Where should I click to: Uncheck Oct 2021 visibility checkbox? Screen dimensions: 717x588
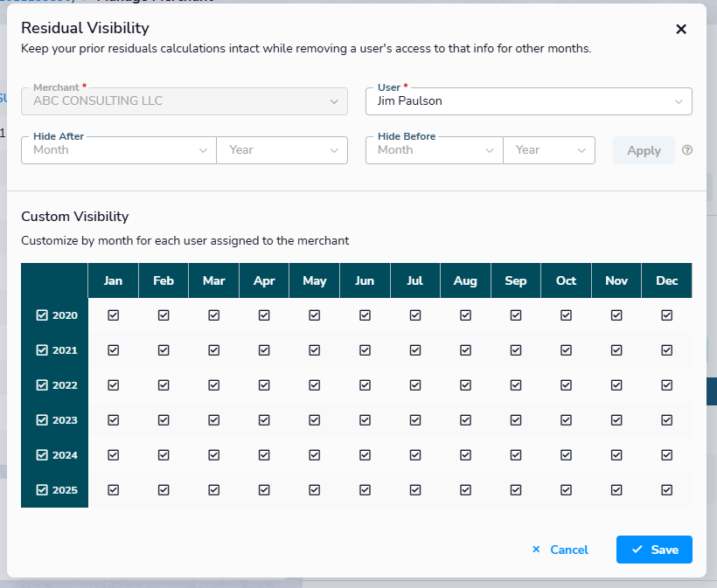[x=566, y=350]
